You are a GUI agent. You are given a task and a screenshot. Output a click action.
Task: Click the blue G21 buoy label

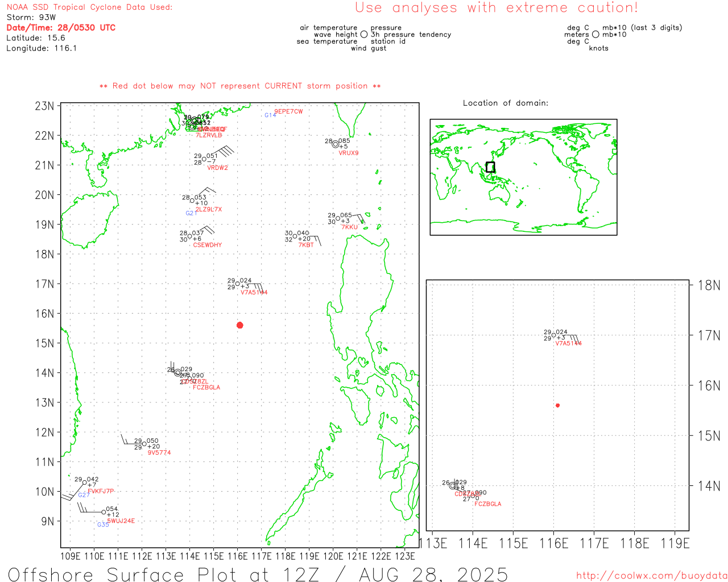click(191, 213)
